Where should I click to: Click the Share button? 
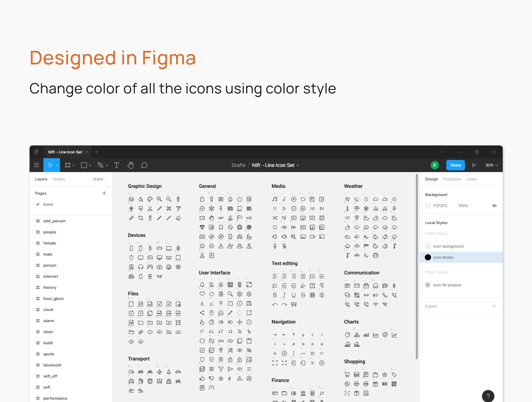coord(455,165)
